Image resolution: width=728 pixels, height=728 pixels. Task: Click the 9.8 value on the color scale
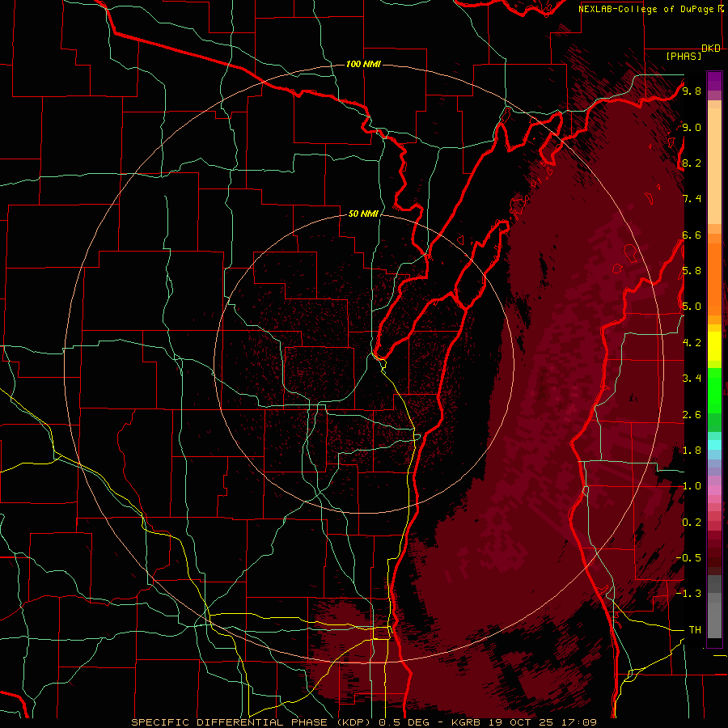[692, 91]
